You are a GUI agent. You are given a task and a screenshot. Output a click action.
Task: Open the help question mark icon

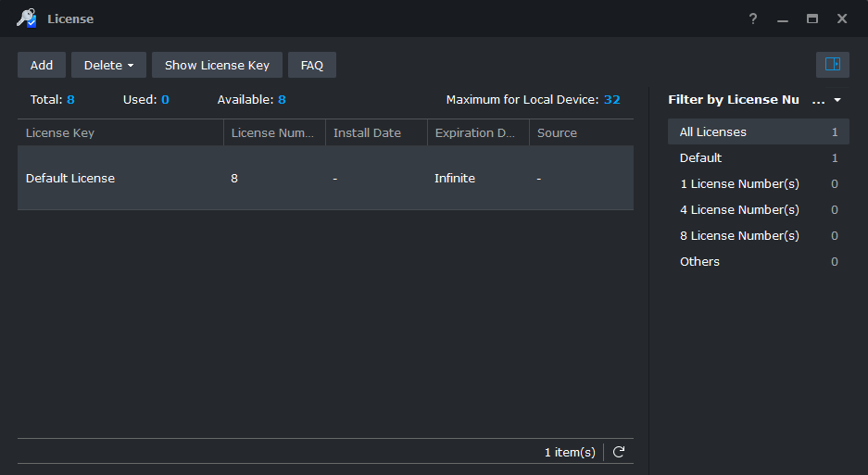(753, 19)
